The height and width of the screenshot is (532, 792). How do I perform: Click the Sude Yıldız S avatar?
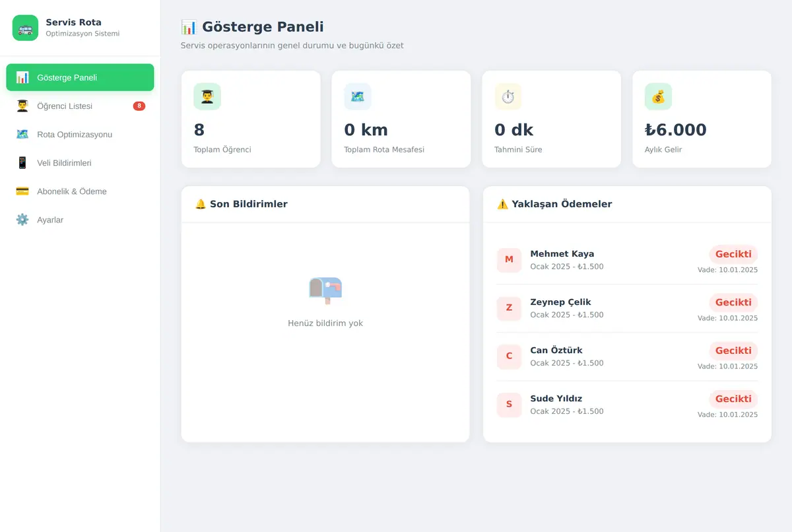pos(509,404)
